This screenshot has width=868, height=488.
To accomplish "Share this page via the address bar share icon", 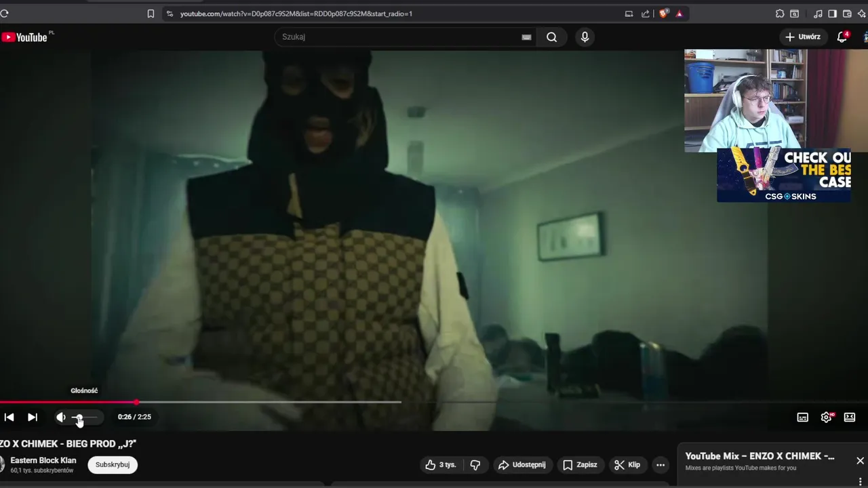I will pos(645,14).
